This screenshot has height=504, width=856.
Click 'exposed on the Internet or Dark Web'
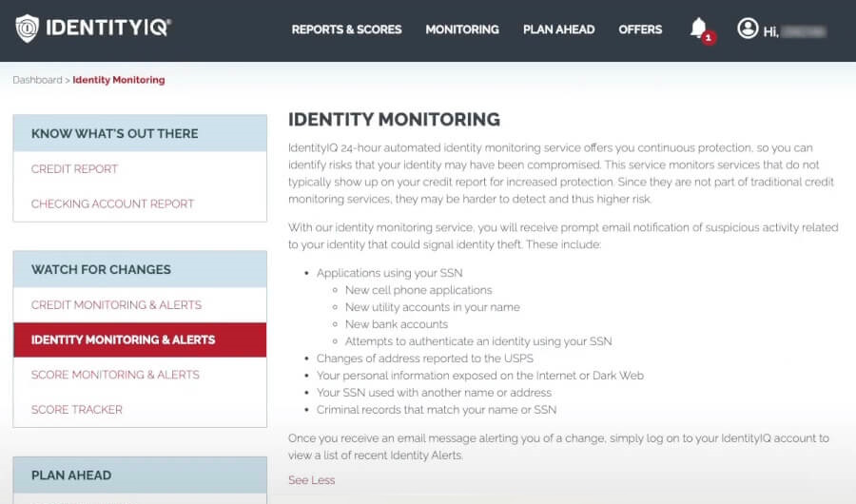480,375
